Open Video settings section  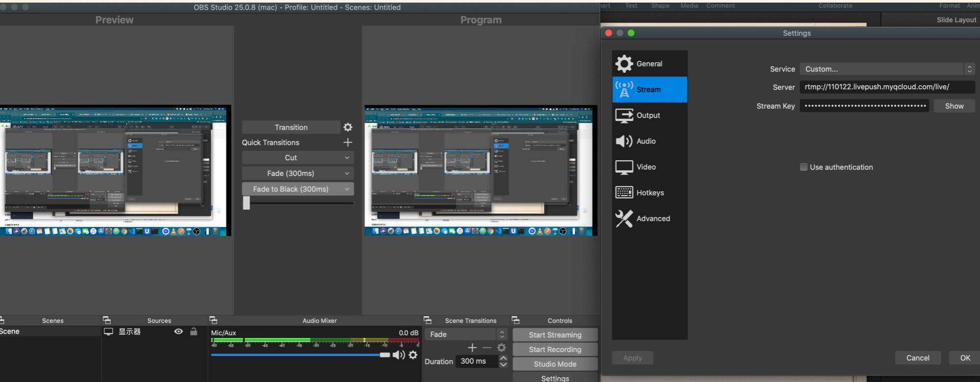649,167
